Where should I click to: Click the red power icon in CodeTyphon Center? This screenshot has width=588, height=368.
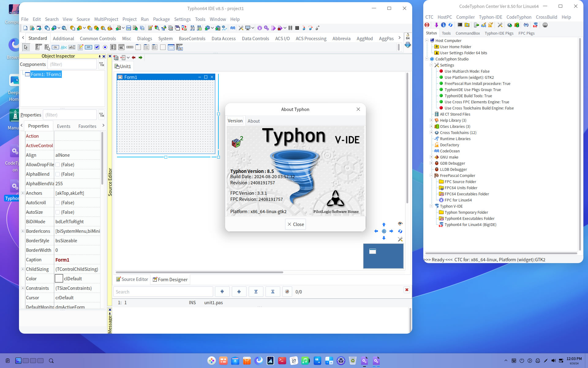point(427,25)
